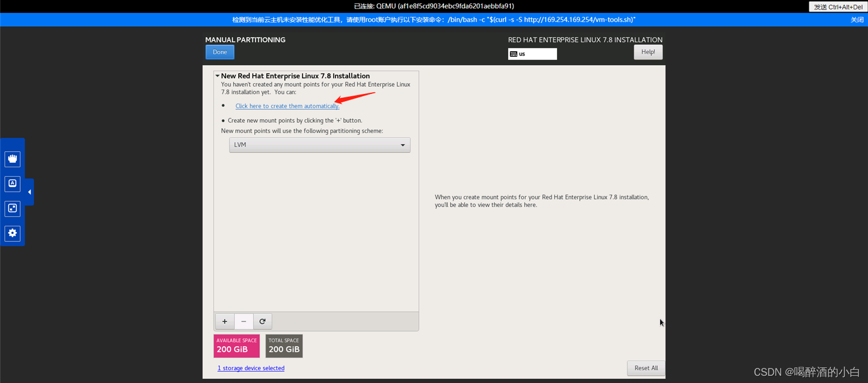Click text about creating mount points with '+' button
The height and width of the screenshot is (383, 868).
coord(295,121)
